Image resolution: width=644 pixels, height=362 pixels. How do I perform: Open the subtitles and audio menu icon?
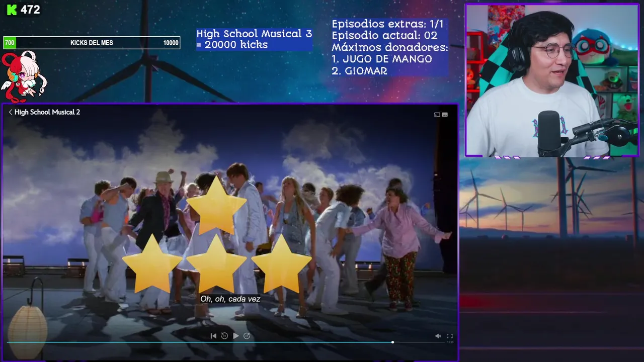(x=445, y=115)
